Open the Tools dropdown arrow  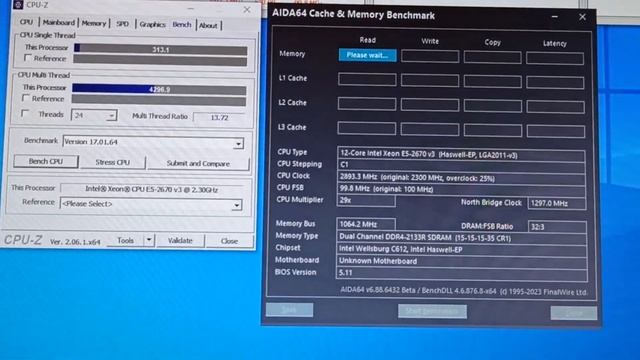click(149, 240)
